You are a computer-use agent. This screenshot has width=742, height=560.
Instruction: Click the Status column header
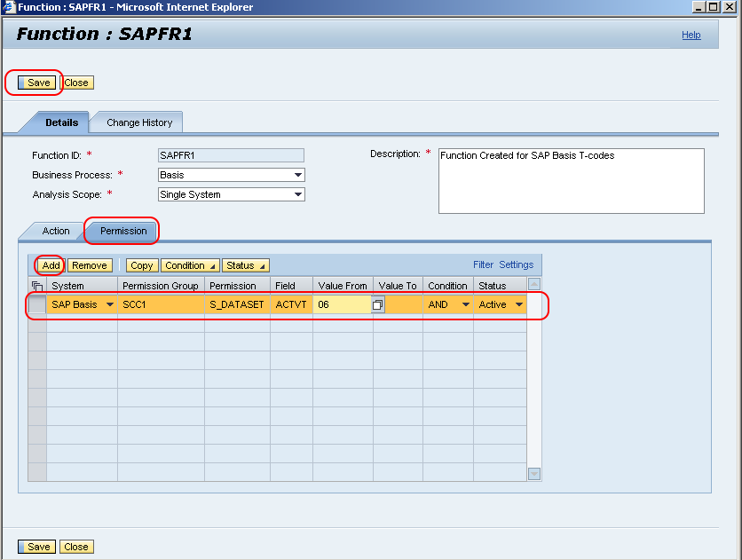pyautogui.click(x=500, y=286)
